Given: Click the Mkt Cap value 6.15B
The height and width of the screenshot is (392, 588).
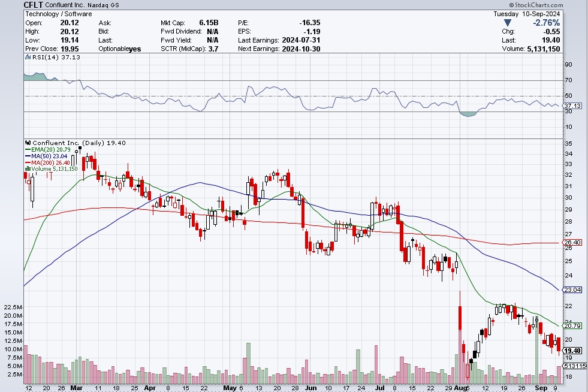Looking at the screenshot, I should coord(209,23).
